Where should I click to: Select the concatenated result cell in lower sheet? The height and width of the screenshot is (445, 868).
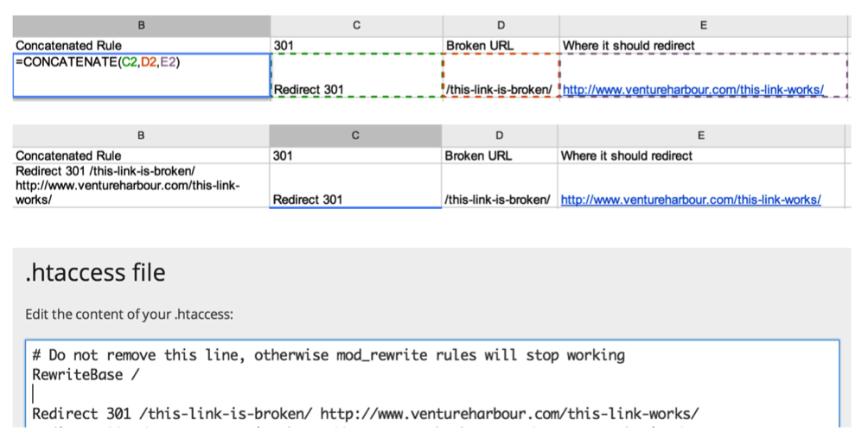[x=141, y=186]
